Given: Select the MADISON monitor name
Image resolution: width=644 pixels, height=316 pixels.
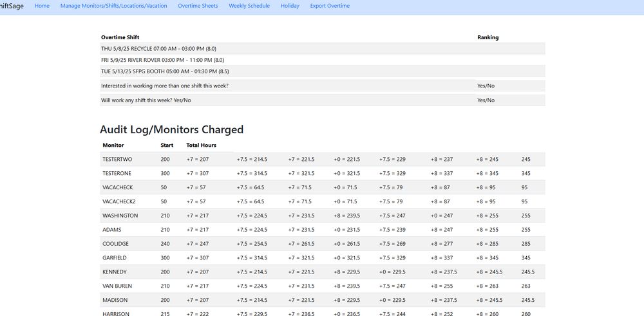Looking at the screenshot, I should [115, 300].
